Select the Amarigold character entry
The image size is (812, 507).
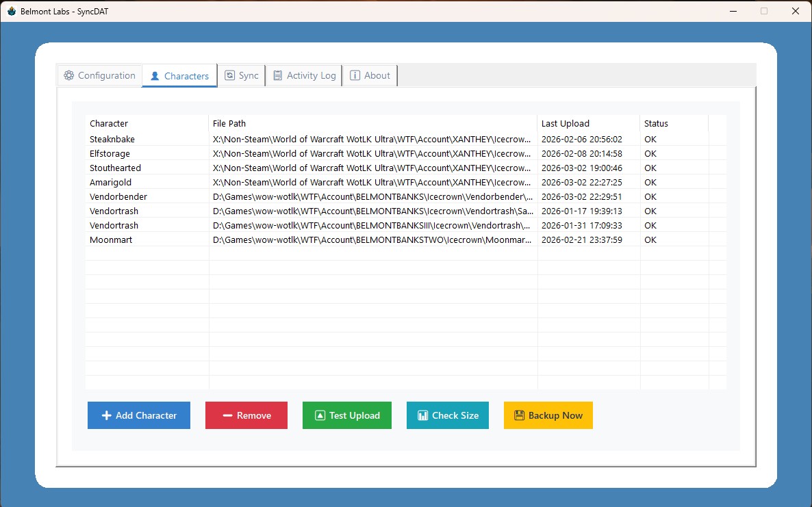point(110,183)
